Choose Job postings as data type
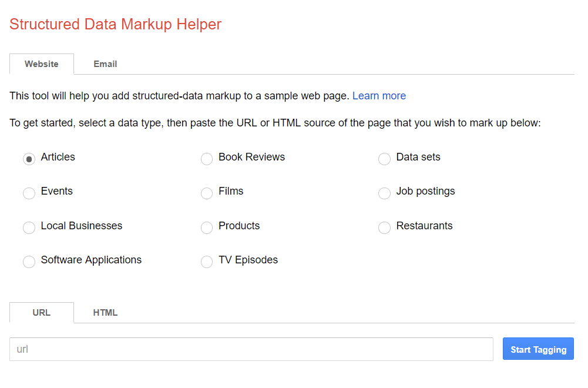The height and width of the screenshot is (388, 588). (x=384, y=193)
